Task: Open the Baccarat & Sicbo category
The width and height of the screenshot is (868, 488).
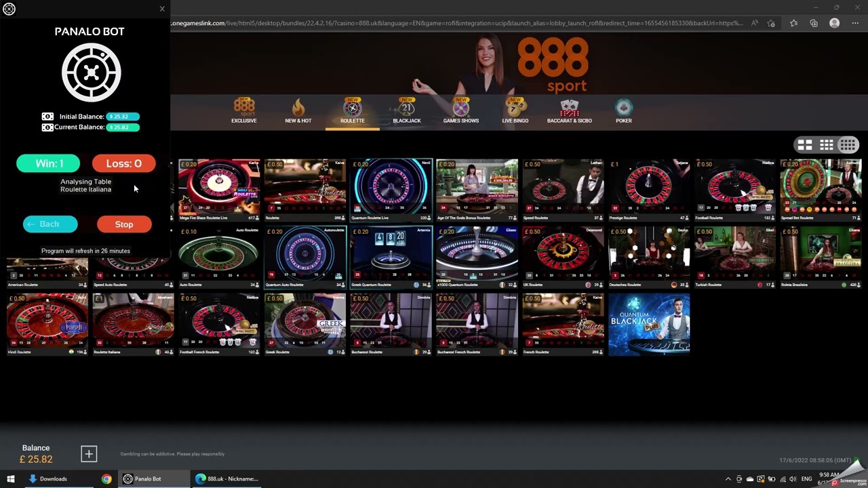Action: [570, 111]
